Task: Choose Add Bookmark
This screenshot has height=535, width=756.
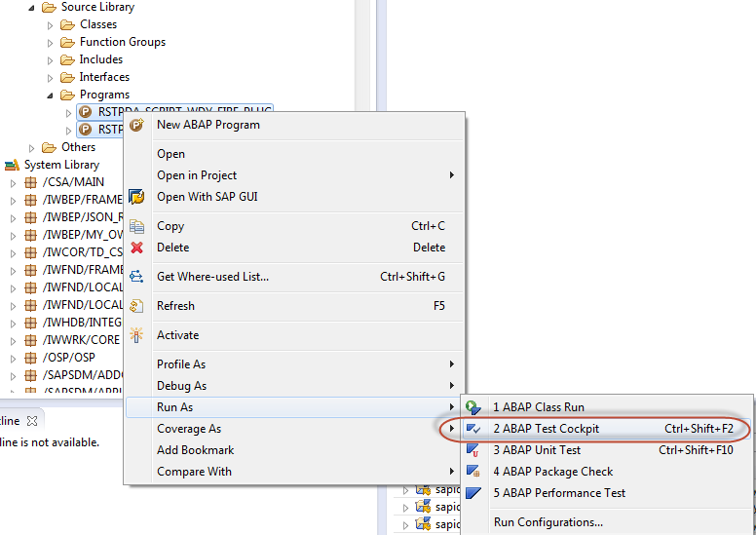Action: click(x=294, y=450)
